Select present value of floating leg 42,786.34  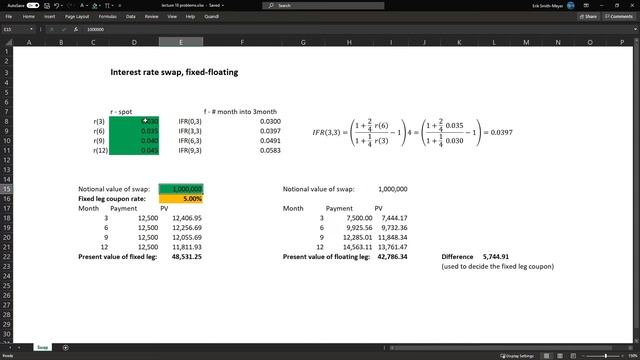392,257
